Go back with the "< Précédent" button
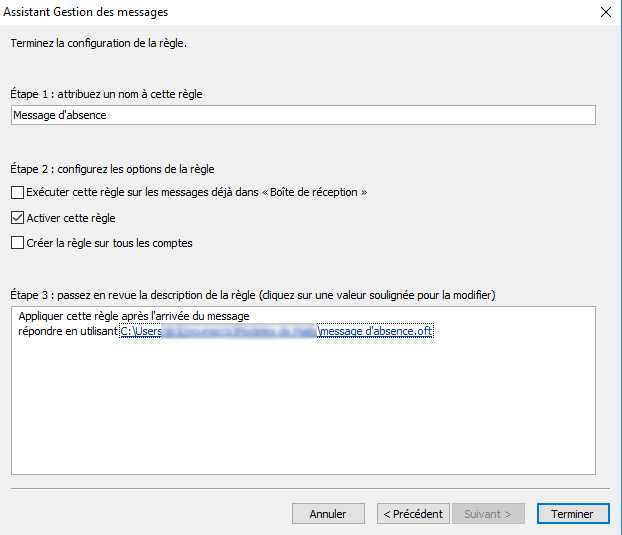Viewport: 622px width, 535px height. coord(413,514)
